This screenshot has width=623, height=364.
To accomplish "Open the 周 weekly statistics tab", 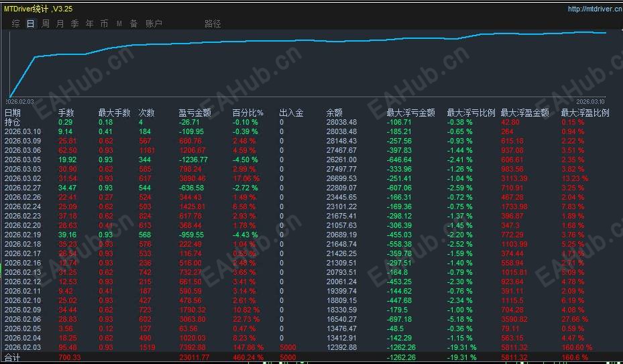I will pyautogui.click(x=46, y=24).
